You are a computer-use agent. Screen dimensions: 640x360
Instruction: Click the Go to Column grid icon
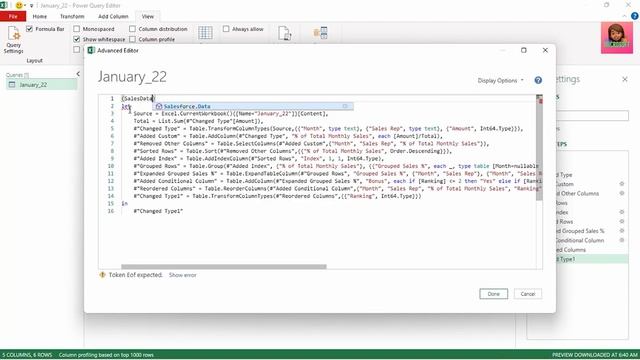click(205, 33)
